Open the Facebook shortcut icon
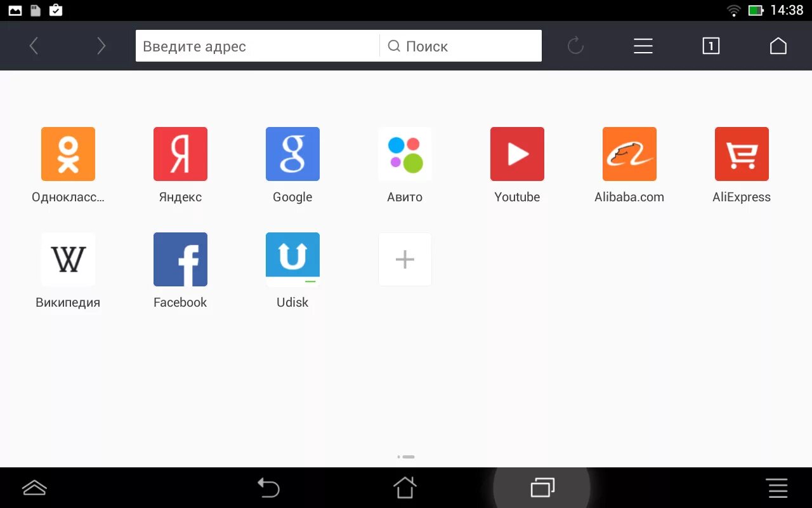Screen dimensions: 812x508 (180, 259)
